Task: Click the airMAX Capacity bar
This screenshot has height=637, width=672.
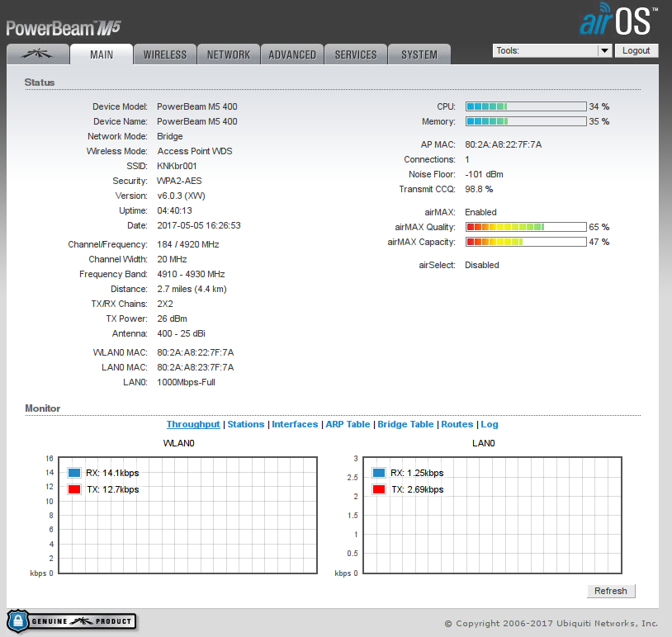Action: [526, 242]
